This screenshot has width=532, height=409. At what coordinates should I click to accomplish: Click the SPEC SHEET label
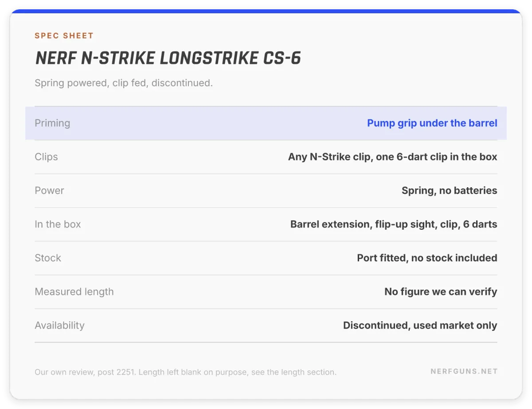[64, 35]
